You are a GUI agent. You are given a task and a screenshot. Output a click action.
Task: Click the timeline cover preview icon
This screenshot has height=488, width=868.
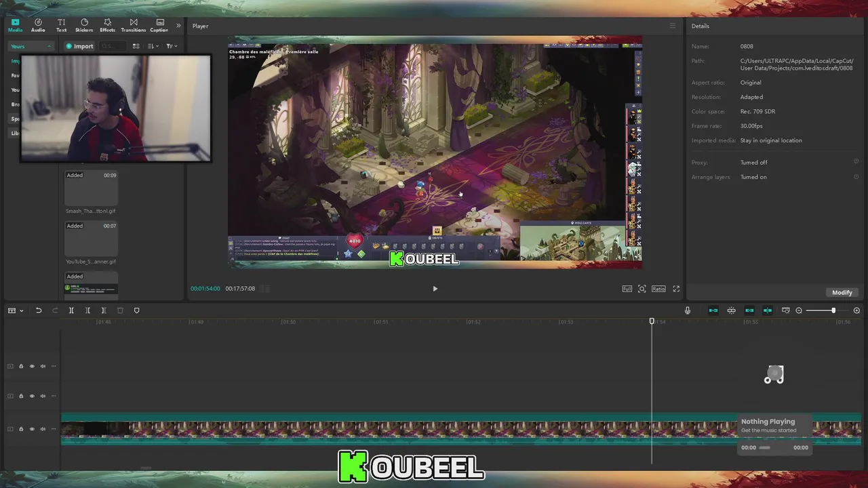click(785, 310)
